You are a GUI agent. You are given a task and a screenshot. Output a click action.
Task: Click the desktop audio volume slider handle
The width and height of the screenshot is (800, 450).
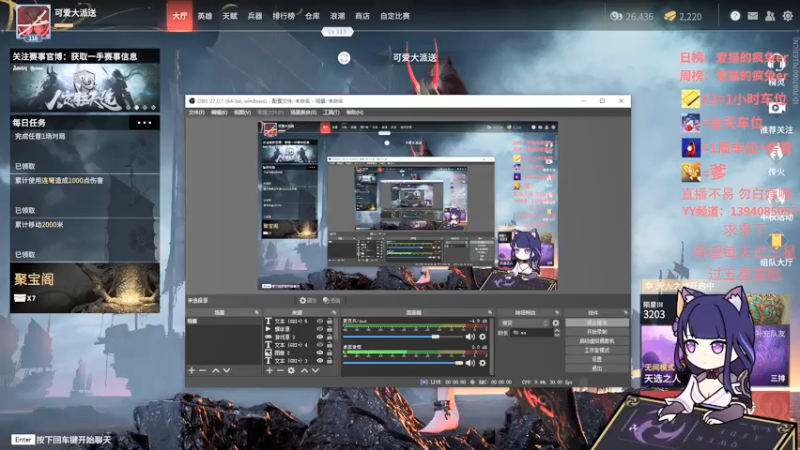[459, 363]
